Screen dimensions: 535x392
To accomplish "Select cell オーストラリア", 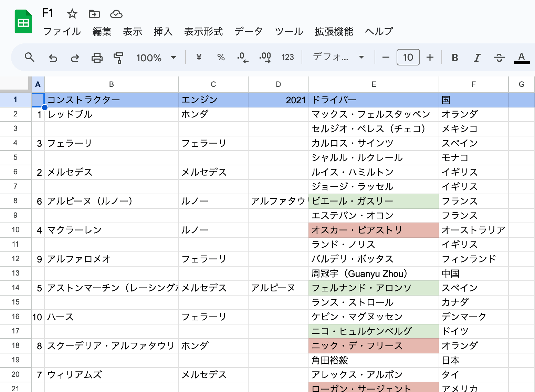I will (x=474, y=230).
